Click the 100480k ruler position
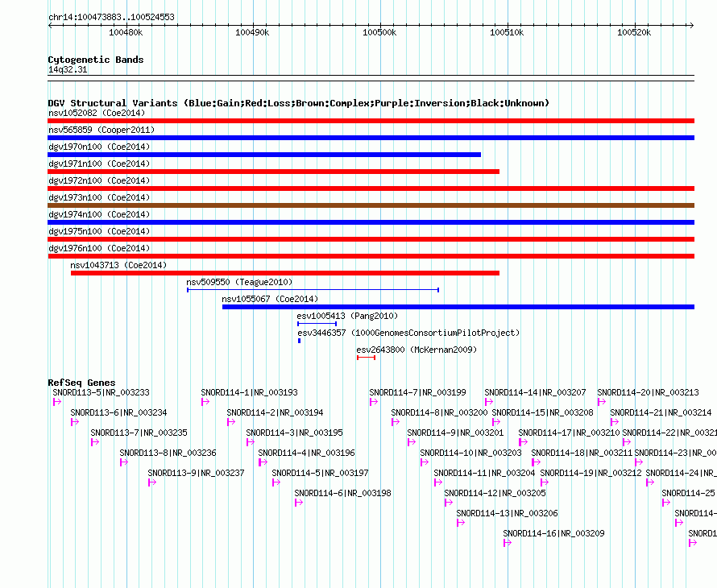Screen dimensions: 717x588 click(126, 32)
